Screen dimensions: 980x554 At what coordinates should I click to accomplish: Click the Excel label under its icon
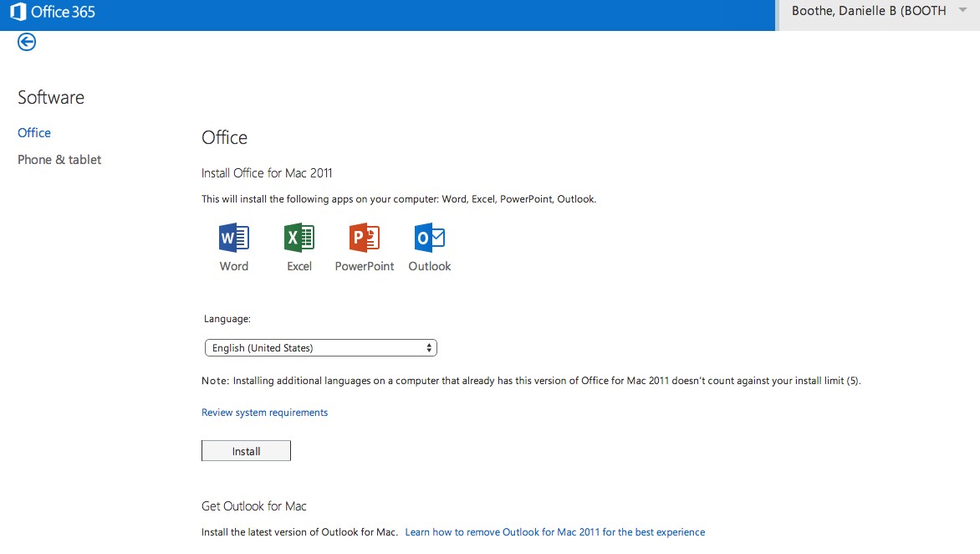[x=299, y=266]
